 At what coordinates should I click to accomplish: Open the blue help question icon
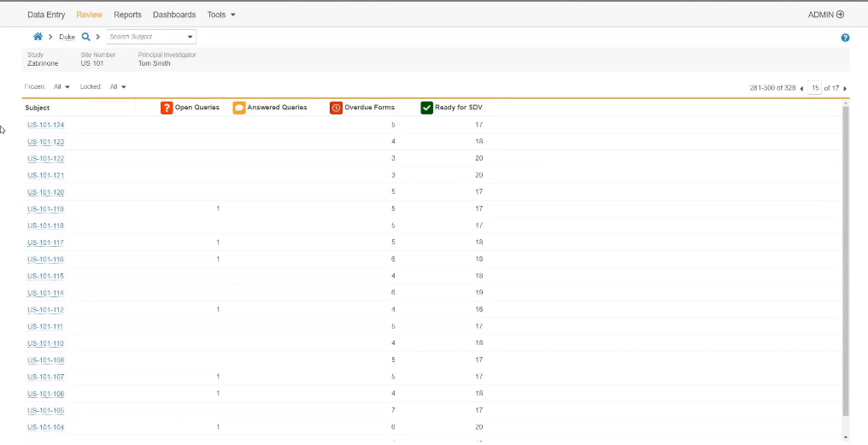point(845,38)
